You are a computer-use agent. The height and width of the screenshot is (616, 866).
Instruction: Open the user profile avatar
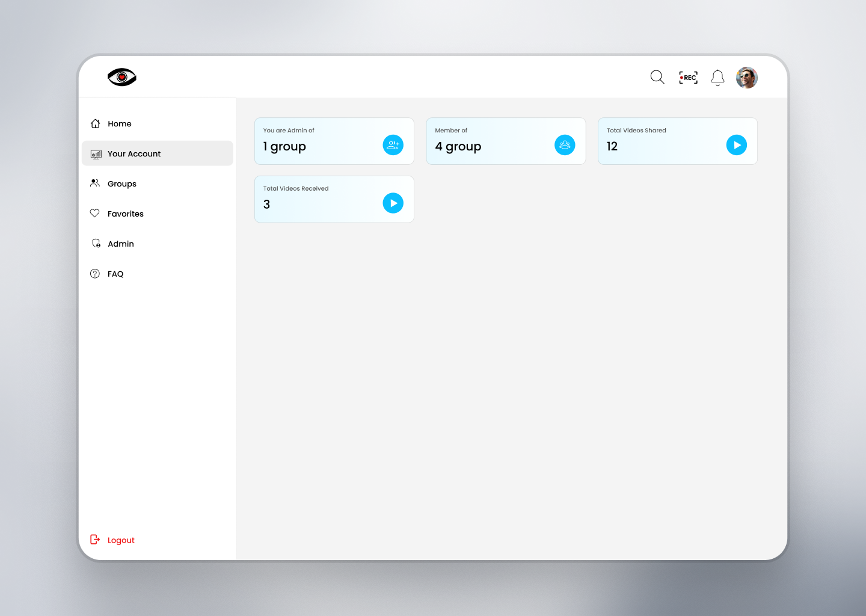click(747, 78)
